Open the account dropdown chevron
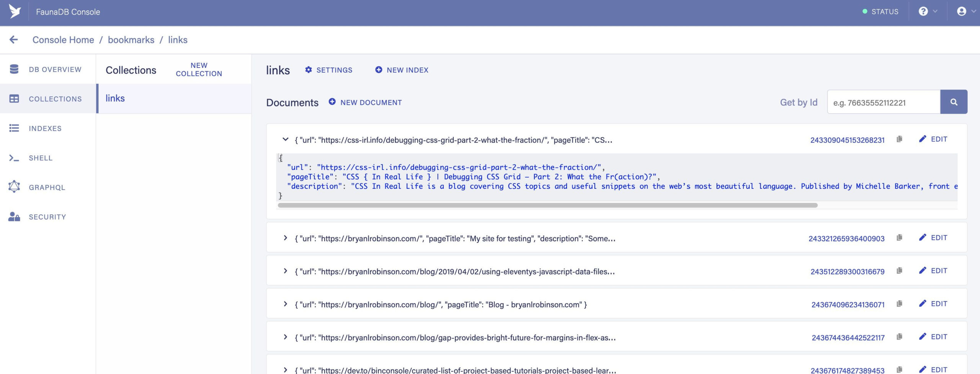Screen dimensions: 980x374 click(x=973, y=11)
